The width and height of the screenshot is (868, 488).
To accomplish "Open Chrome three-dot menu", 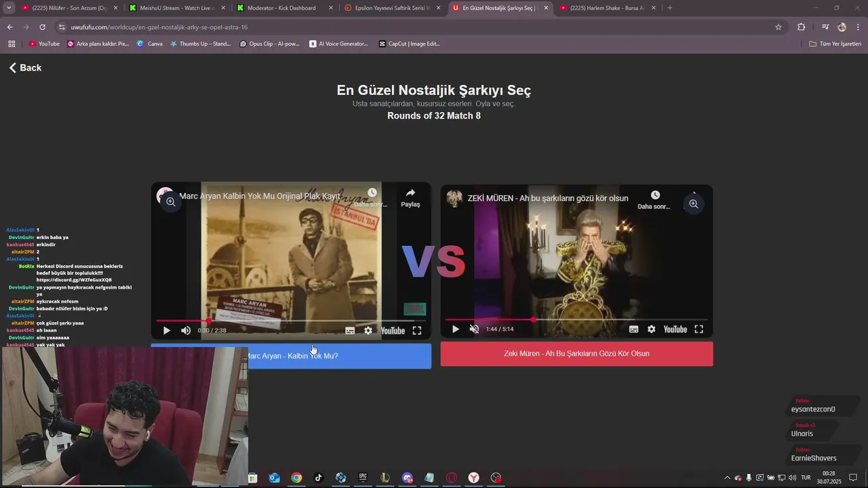I will [x=859, y=27].
